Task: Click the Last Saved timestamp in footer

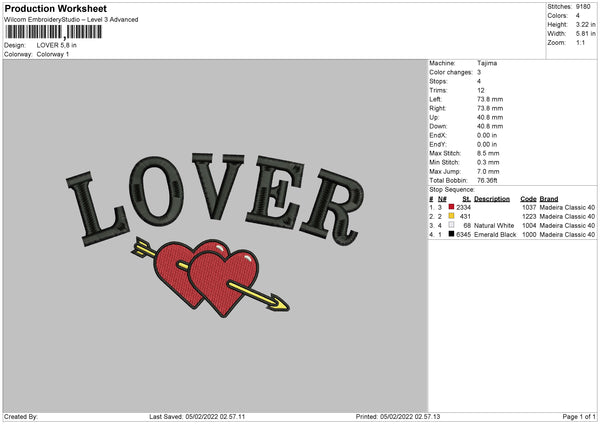Action: 196,416
